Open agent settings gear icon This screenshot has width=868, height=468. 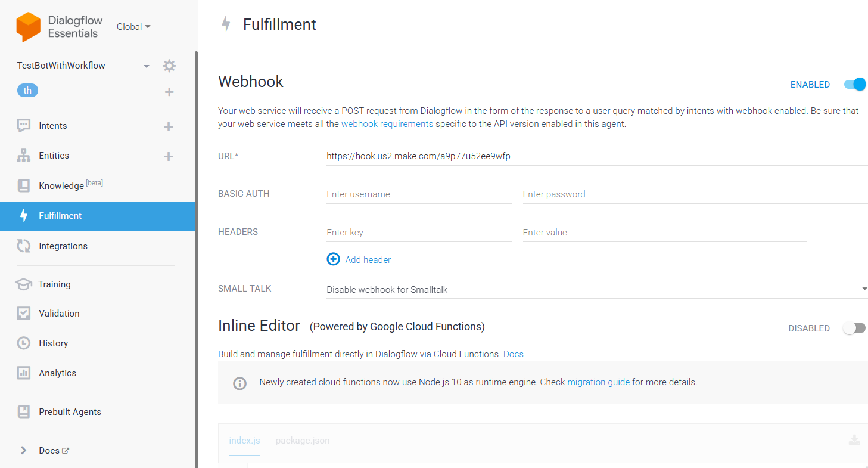coord(169,66)
